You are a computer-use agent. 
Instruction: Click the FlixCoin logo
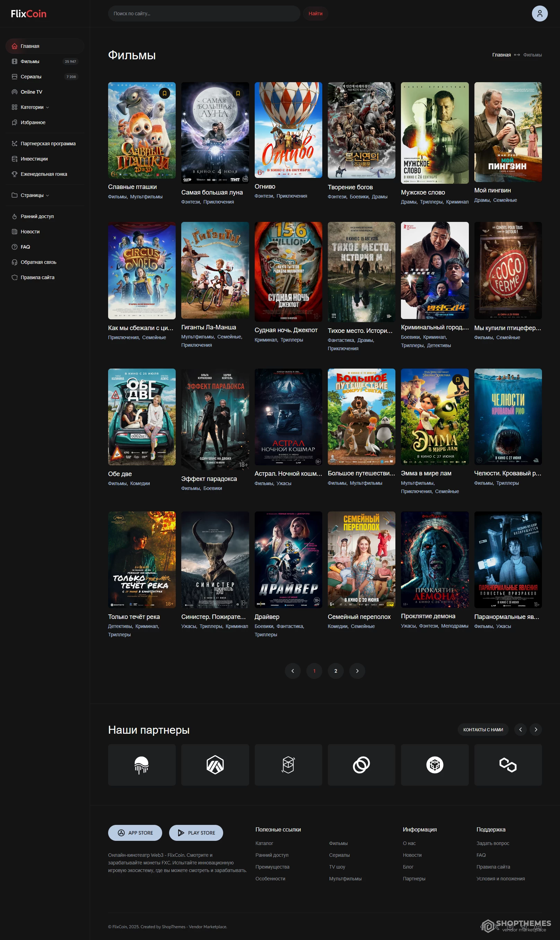click(x=29, y=14)
